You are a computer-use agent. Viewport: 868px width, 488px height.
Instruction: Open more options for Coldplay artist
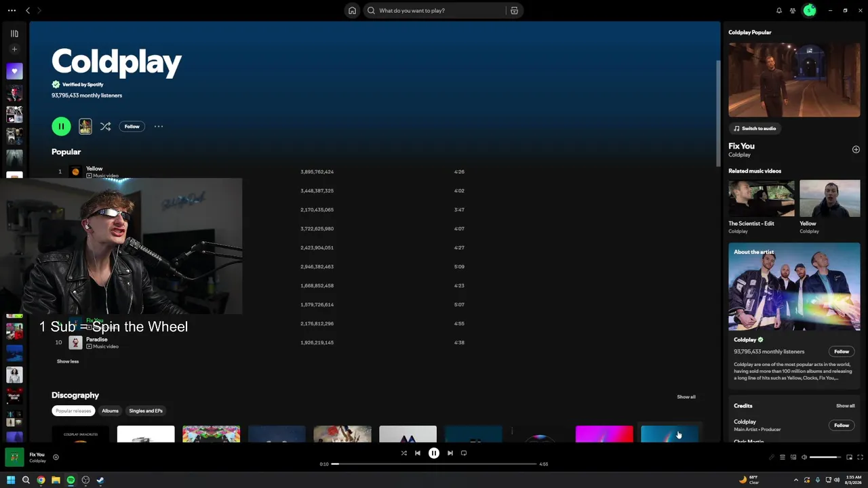pyautogui.click(x=159, y=126)
